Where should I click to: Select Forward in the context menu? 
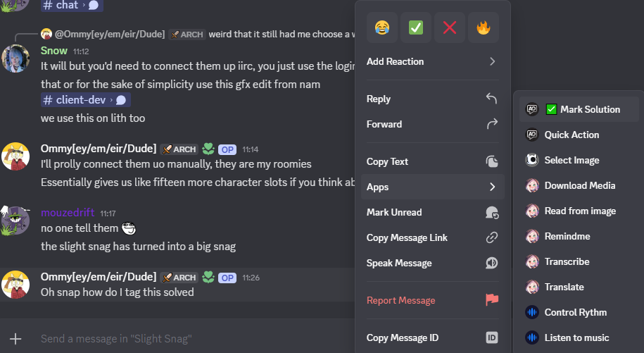pos(384,124)
